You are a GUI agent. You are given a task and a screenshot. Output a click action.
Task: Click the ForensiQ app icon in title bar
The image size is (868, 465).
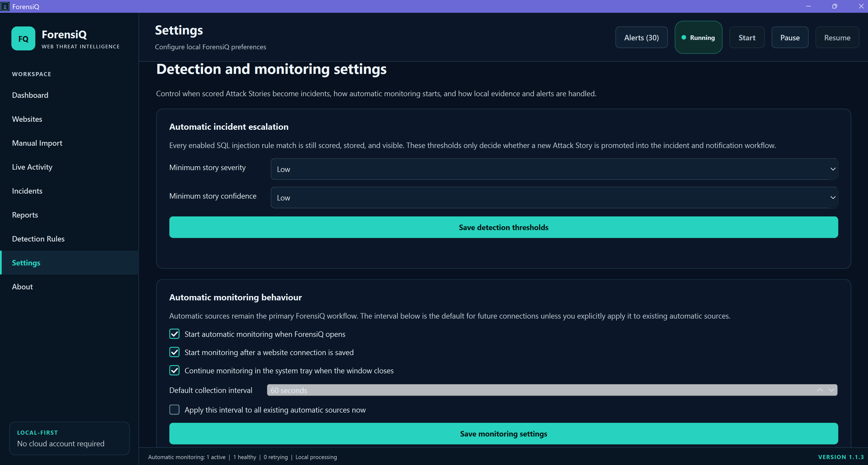point(5,6)
